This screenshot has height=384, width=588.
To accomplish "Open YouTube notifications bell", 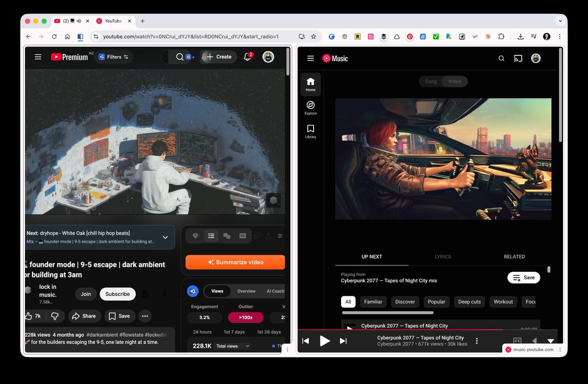I will tap(247, 57).
